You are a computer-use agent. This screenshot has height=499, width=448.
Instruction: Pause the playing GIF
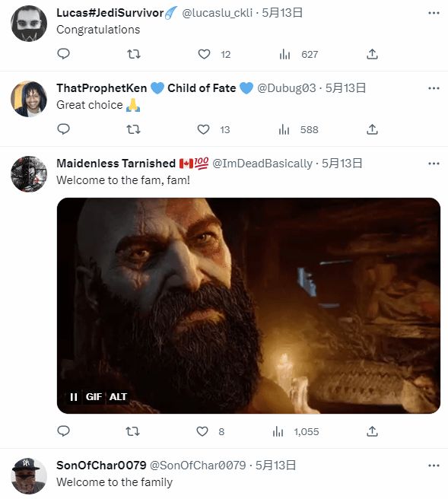click(x=74, y=397)
